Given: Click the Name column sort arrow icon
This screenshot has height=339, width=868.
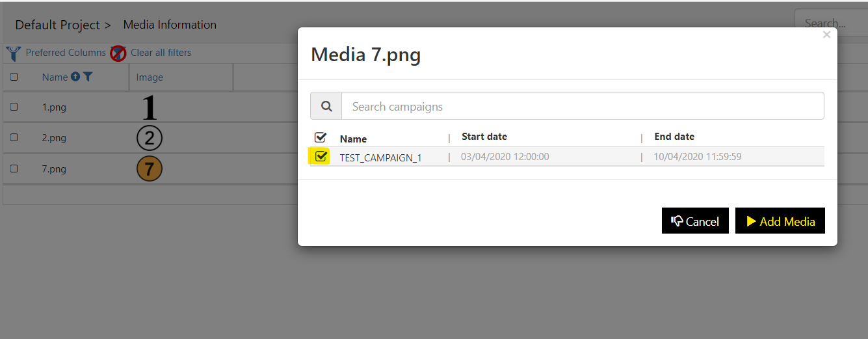Looking at the screenshot, I should pos(75,77).
